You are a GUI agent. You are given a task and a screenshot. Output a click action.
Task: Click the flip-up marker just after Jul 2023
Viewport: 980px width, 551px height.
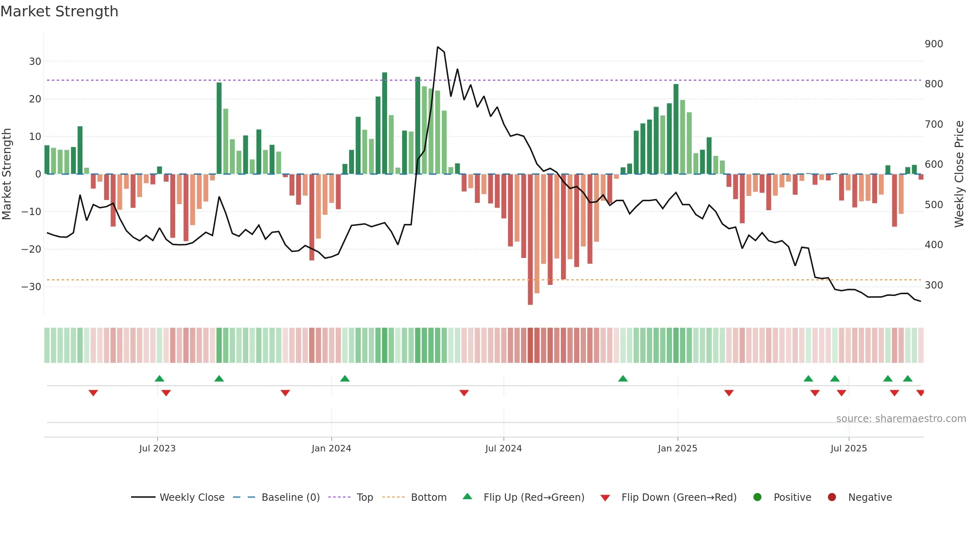(x=160, y=378)
